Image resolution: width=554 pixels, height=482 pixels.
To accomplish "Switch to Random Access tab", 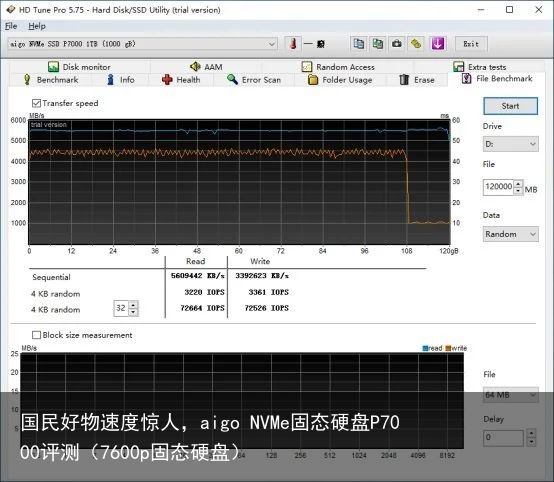I will [338, 67].
